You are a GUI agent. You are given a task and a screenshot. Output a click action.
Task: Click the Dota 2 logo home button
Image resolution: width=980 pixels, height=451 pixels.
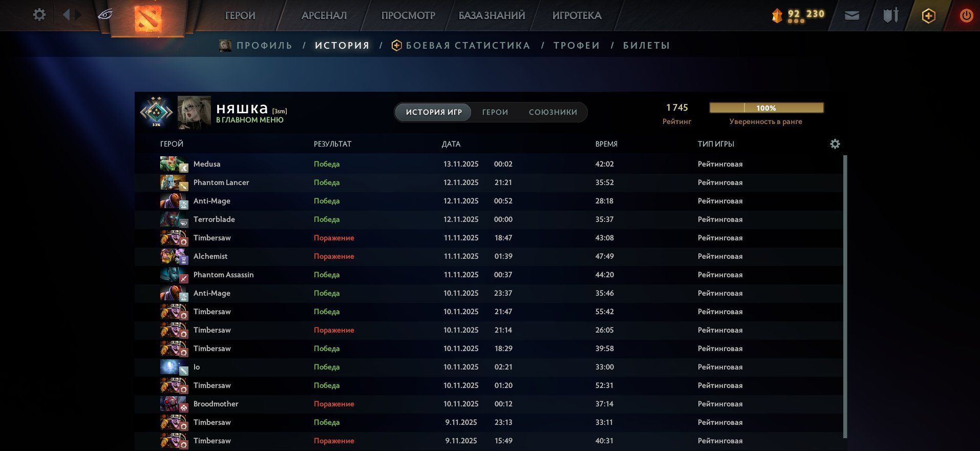(x=147, y=19)
